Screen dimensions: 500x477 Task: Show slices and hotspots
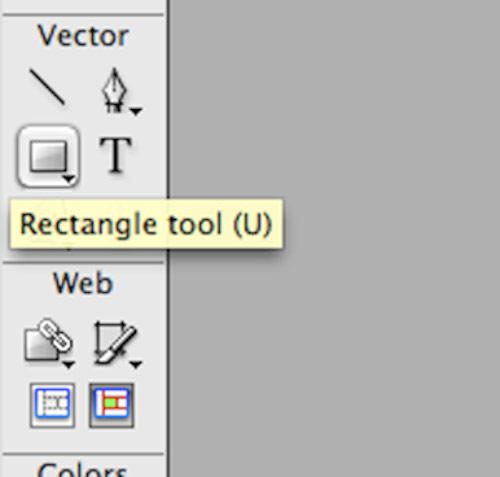point(111,405)
